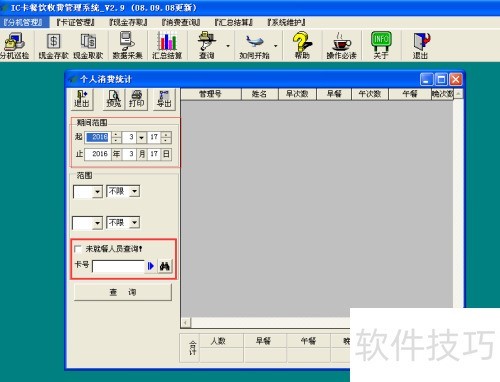The image size is (500, 382).
Task: Open the 现金存取 menu
Action: coord(128,22)
